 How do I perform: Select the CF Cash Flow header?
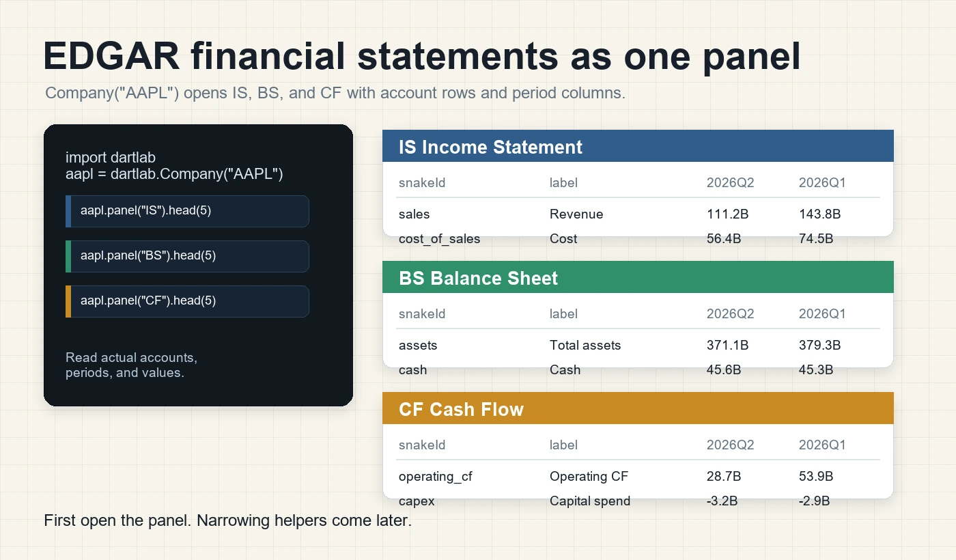(638, 408)
